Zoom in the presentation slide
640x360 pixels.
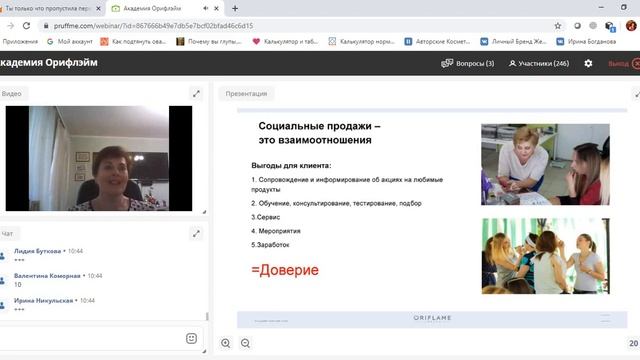coord(226,343)
